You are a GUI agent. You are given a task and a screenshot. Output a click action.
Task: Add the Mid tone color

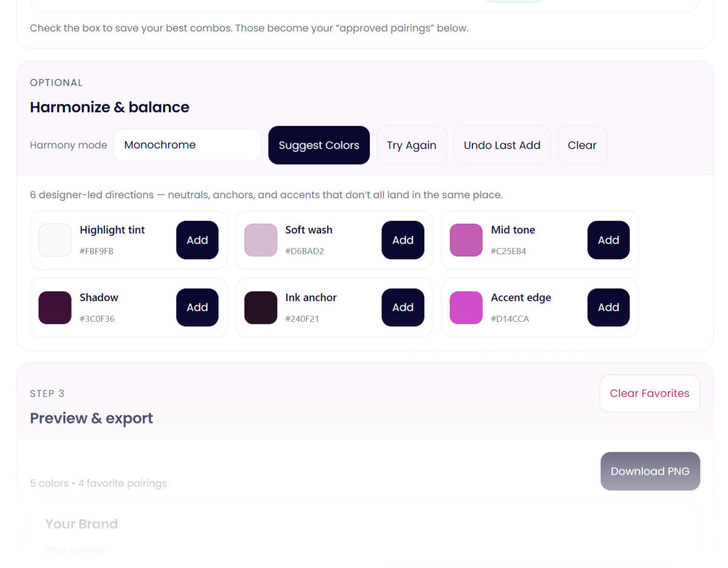(x=608, y=240)
